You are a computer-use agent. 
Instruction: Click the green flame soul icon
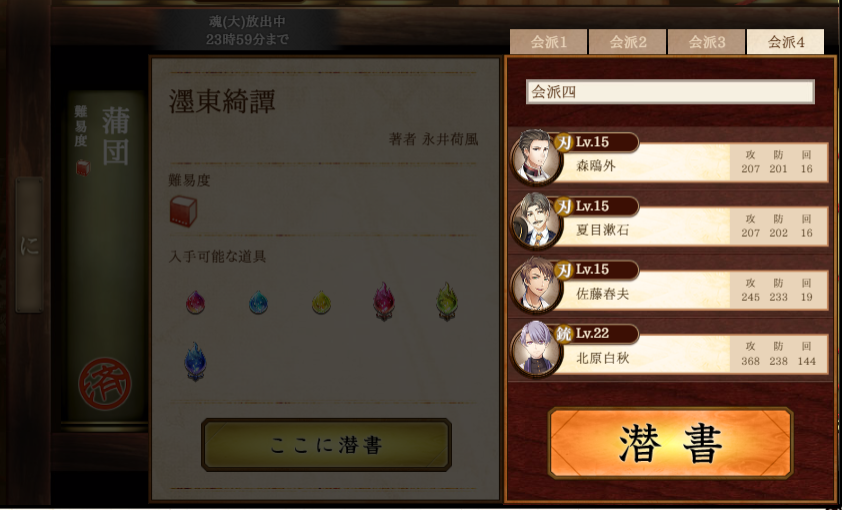[447, 301]
